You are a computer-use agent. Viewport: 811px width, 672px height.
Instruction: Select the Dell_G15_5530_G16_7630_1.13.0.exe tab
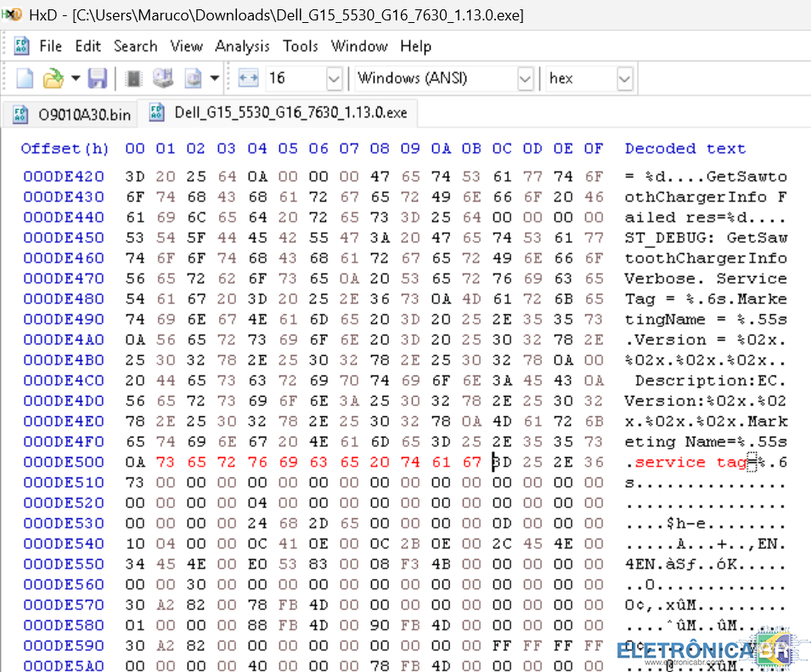pos(280,112)
